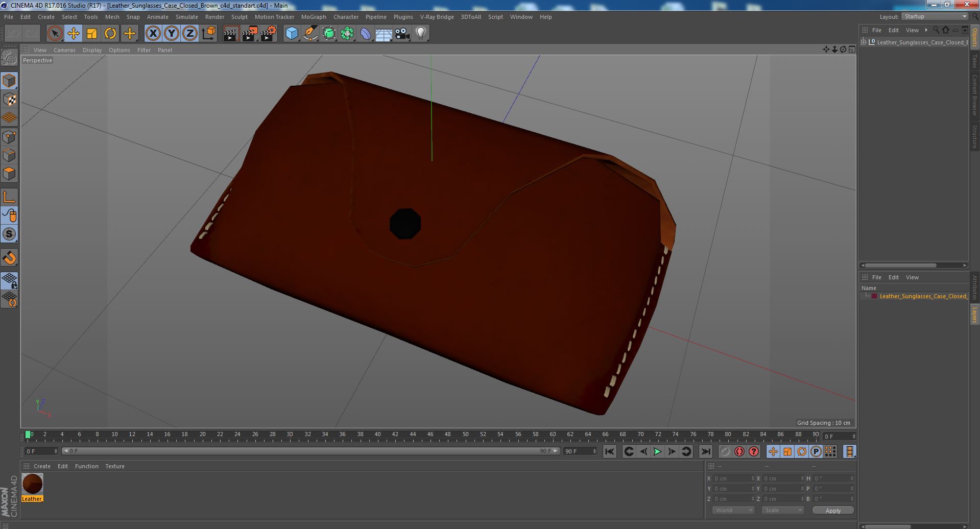Toggle Enable Snap S icon
This screenshot has height=529, width=980.
pyautogui.click(x=9, y=234)
